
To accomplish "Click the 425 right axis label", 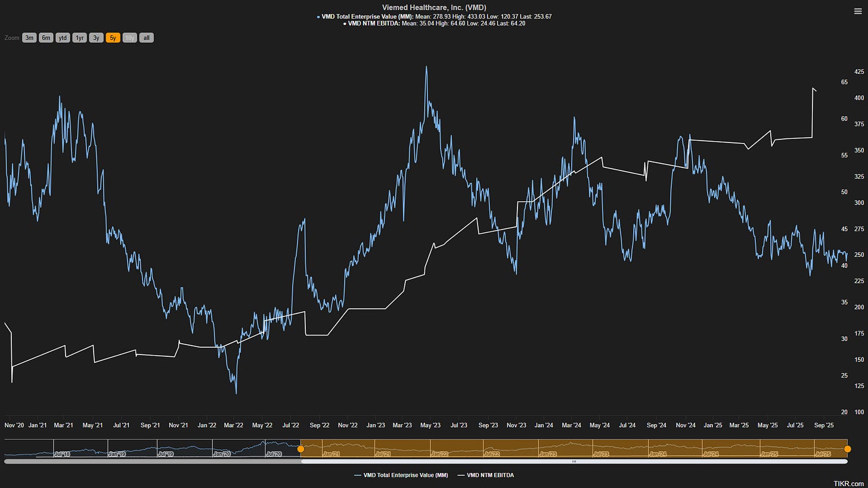I will click(859, 72).
